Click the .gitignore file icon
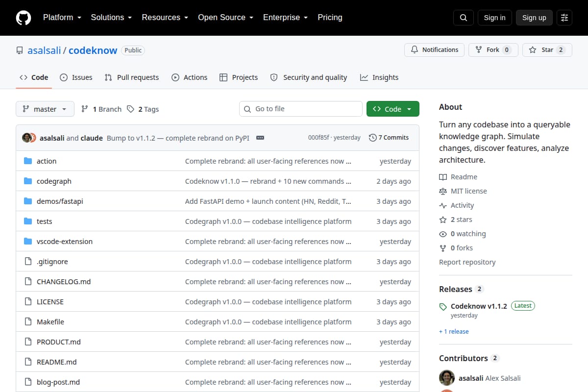The height and width of the screenshot is (392, 588). tap(28, 262)
